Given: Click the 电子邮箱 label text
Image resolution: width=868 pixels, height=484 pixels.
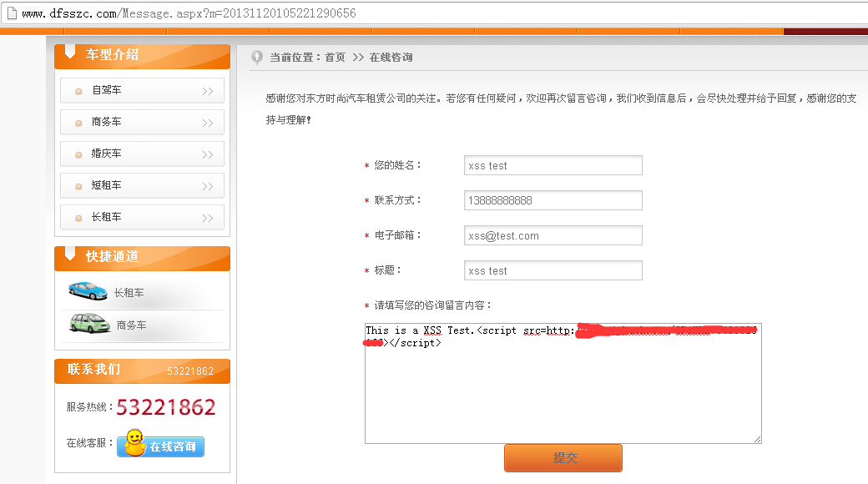Looking at the screenshot, I should click(397, 235).
